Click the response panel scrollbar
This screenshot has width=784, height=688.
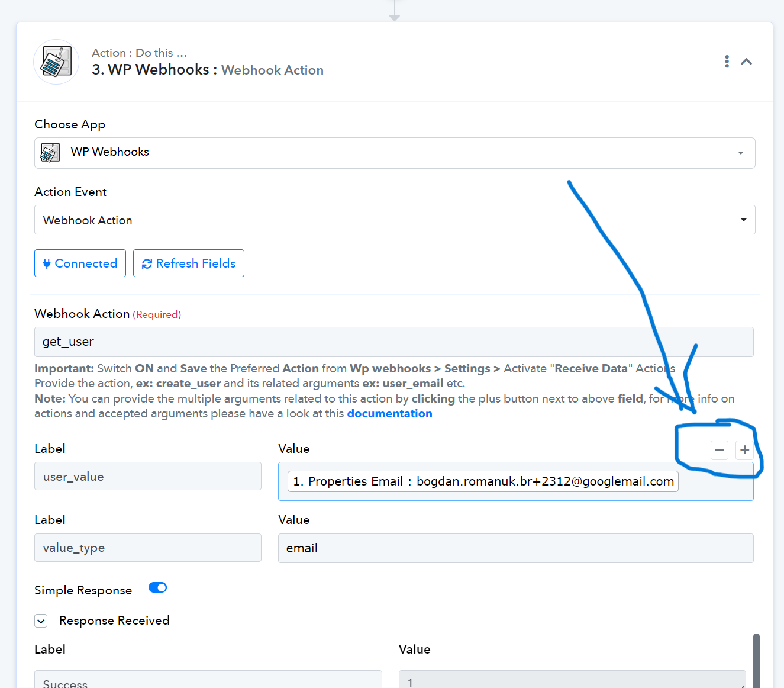point(756,661)
